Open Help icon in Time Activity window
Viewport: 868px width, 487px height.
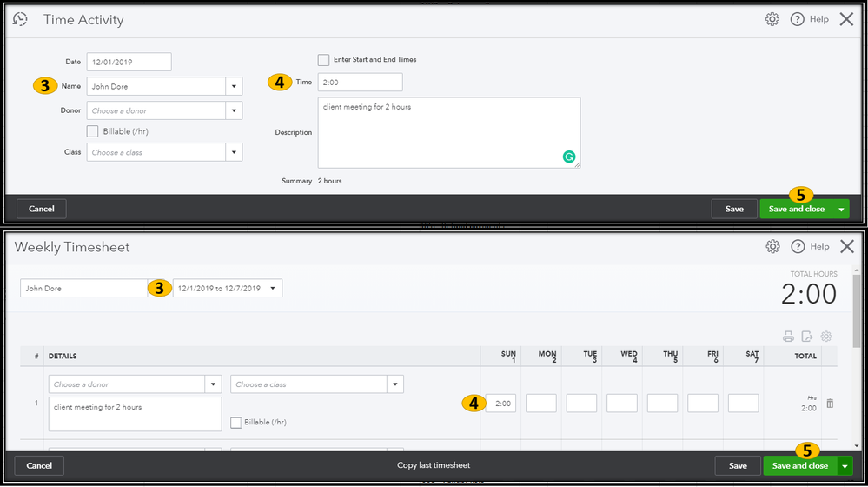(x=797, y=19)
